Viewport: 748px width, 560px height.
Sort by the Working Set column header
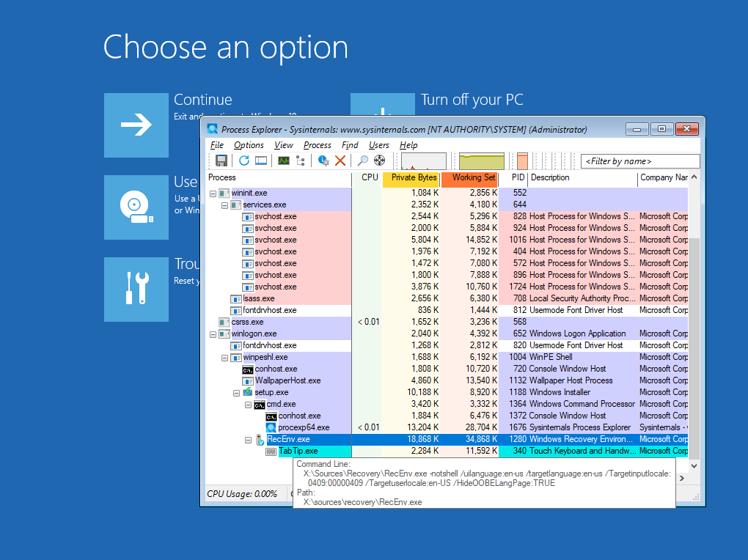coord(469,177)
